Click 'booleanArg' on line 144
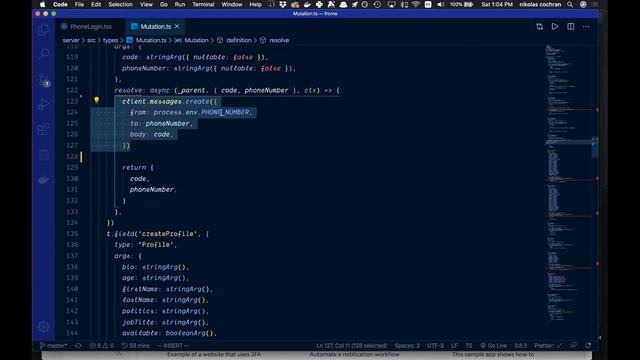 coord(185,333)
